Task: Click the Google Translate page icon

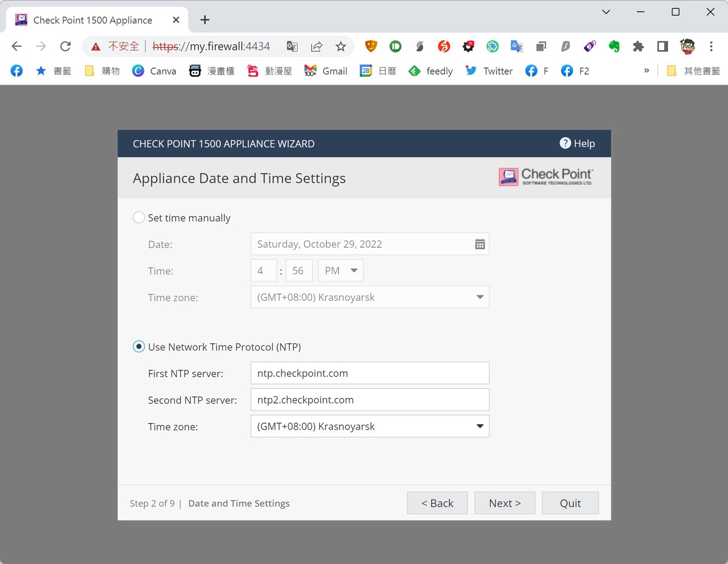Action: click(x=292, y=46)
